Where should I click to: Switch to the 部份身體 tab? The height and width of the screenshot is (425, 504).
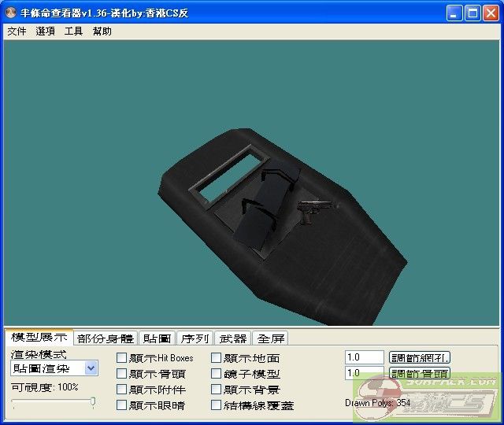coord(106,338)
